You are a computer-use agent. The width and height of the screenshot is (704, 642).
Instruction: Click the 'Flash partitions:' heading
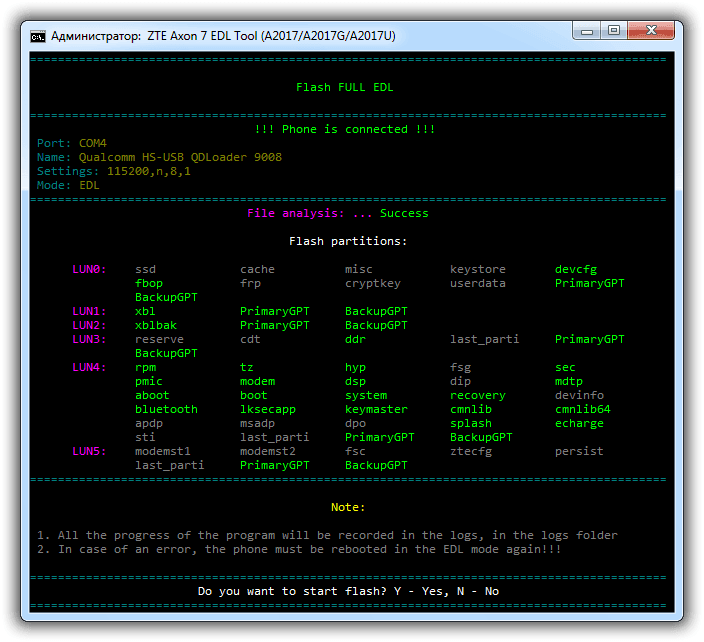(348, 241)
